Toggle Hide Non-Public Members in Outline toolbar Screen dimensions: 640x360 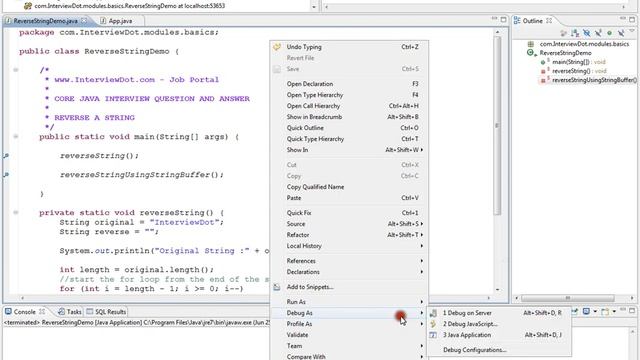click(609, 33)
